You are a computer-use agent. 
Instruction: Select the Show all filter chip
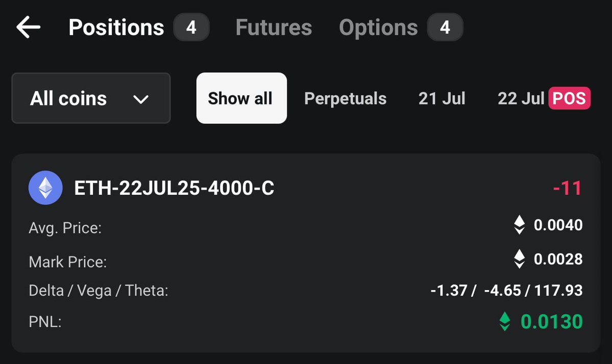coord(241,98)
